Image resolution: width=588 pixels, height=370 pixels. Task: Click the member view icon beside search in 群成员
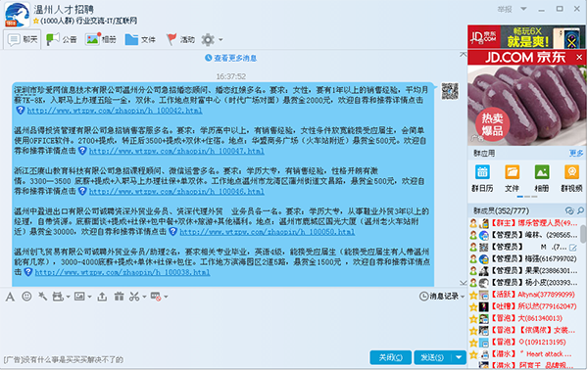pyautogui.click(x=569, y=210)
